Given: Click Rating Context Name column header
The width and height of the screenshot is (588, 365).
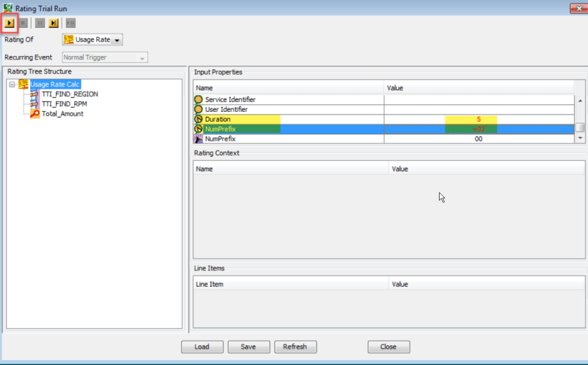Looking at the screenshot, I should 290,169.
